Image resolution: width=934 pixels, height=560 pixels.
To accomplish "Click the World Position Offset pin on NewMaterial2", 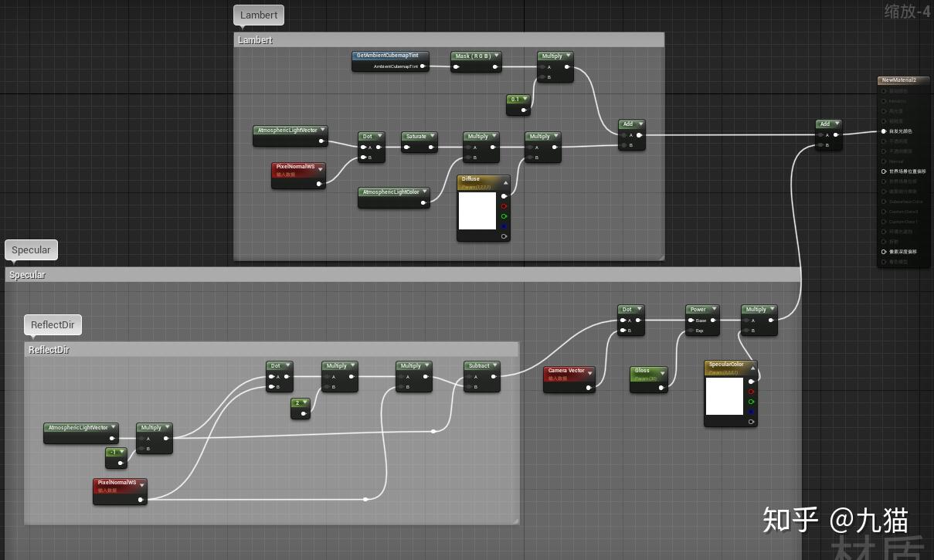I will pyautogui.click(x=883, y=170).
